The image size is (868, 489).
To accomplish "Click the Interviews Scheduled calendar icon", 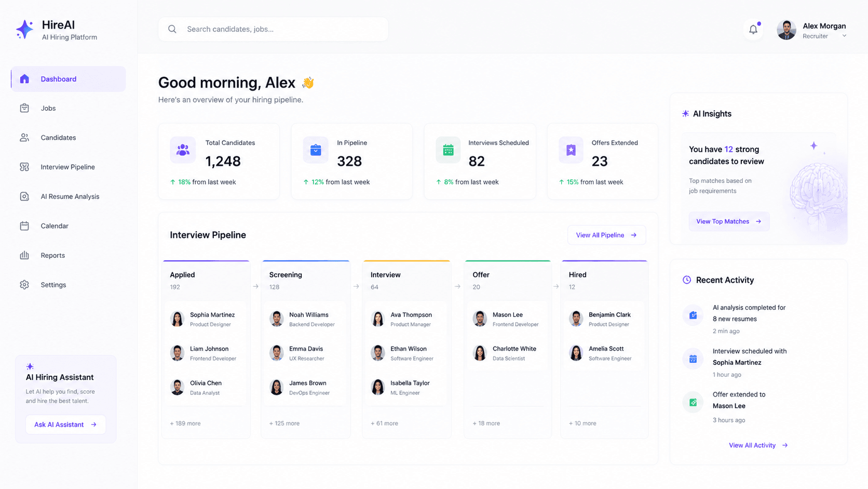I will tap(449, 150).
